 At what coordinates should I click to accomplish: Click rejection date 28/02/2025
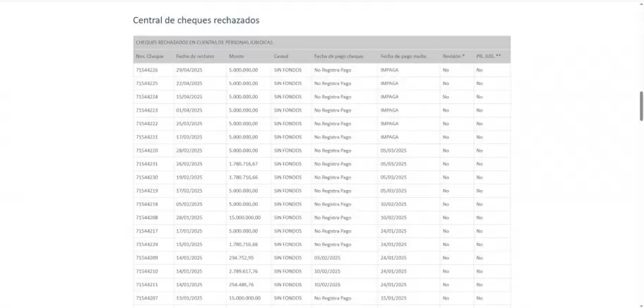pos(189,150)
